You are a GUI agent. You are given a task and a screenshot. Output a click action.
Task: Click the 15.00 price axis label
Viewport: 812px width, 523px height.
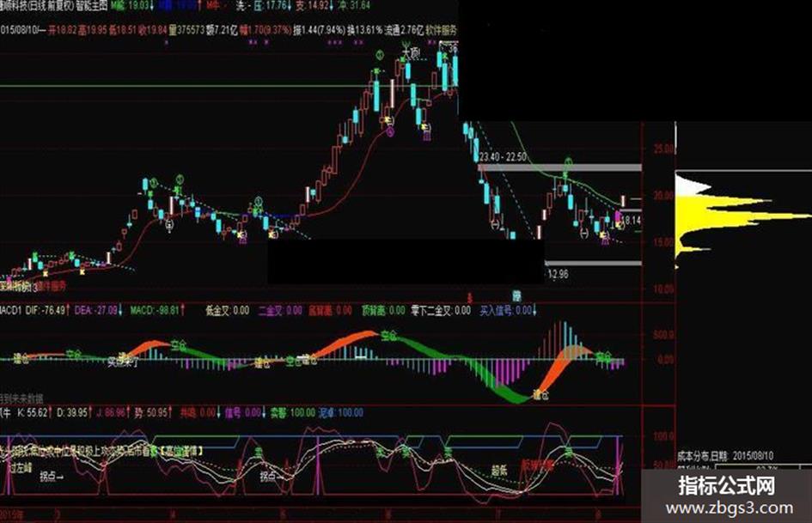(x=663, y=242)
